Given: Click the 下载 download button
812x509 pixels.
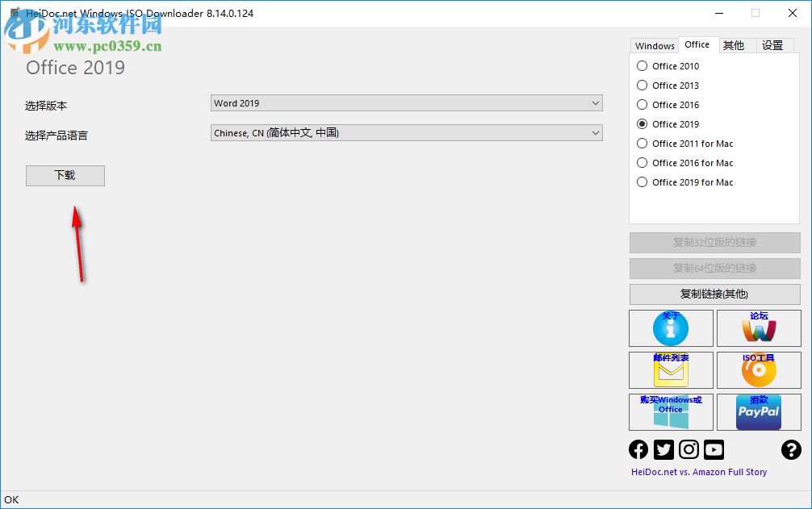Looking at the screenshot, I should (x=65, y=175).
